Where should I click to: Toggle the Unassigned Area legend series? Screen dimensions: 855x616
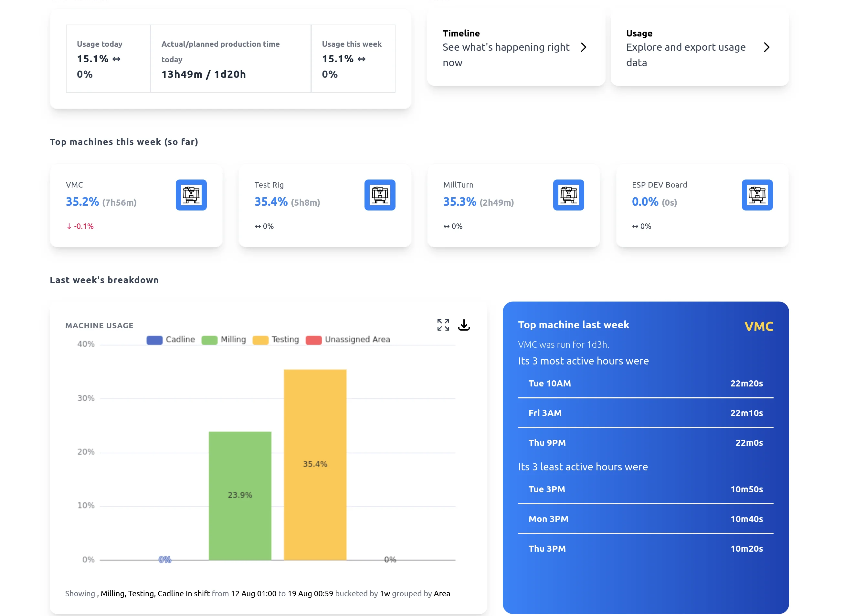[348, 339]
